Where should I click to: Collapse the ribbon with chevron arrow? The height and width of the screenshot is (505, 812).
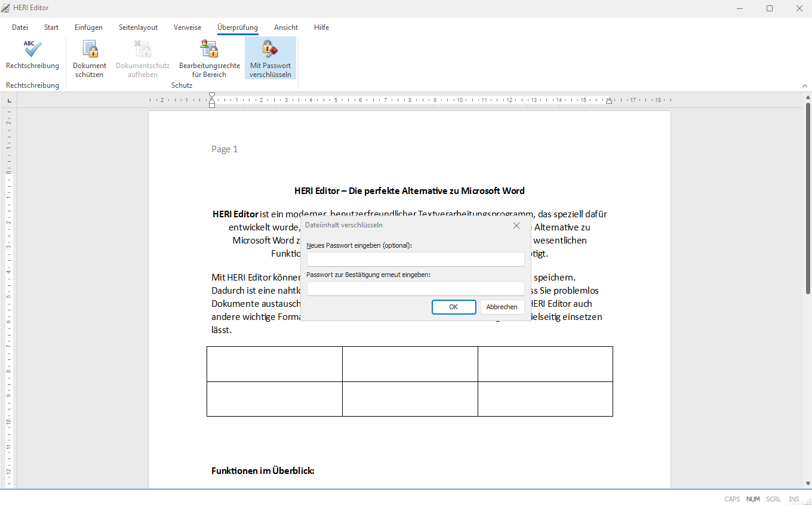click(x=804, y=86)
